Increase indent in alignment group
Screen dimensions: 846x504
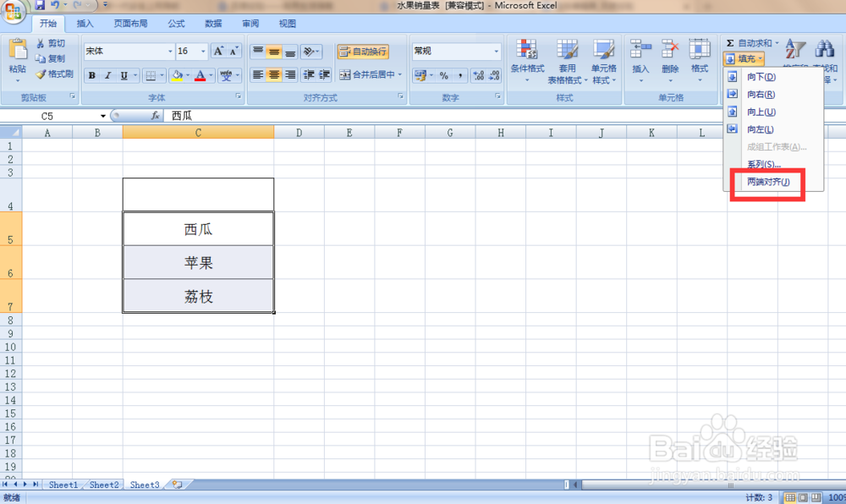click(324, 75)
